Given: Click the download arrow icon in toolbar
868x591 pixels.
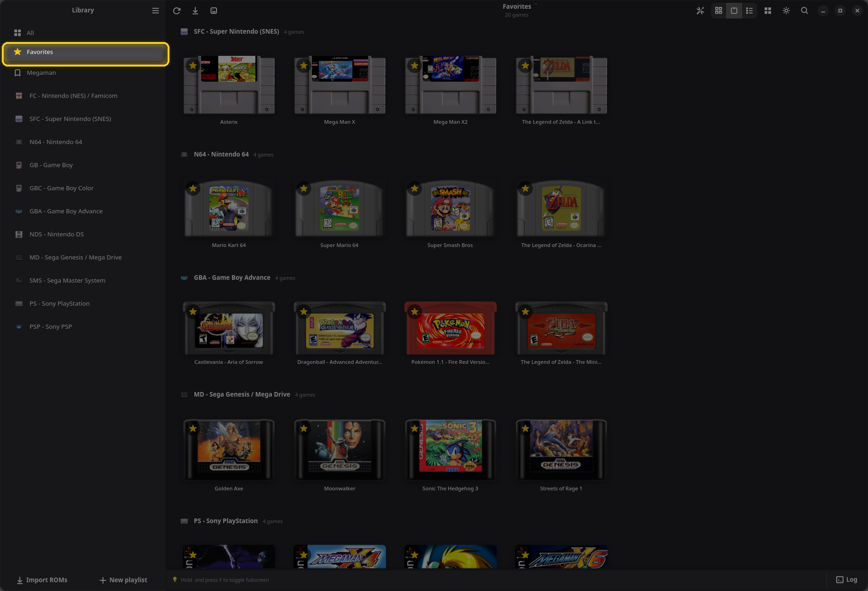Looking at the screenshot, I should pos(195,11).
